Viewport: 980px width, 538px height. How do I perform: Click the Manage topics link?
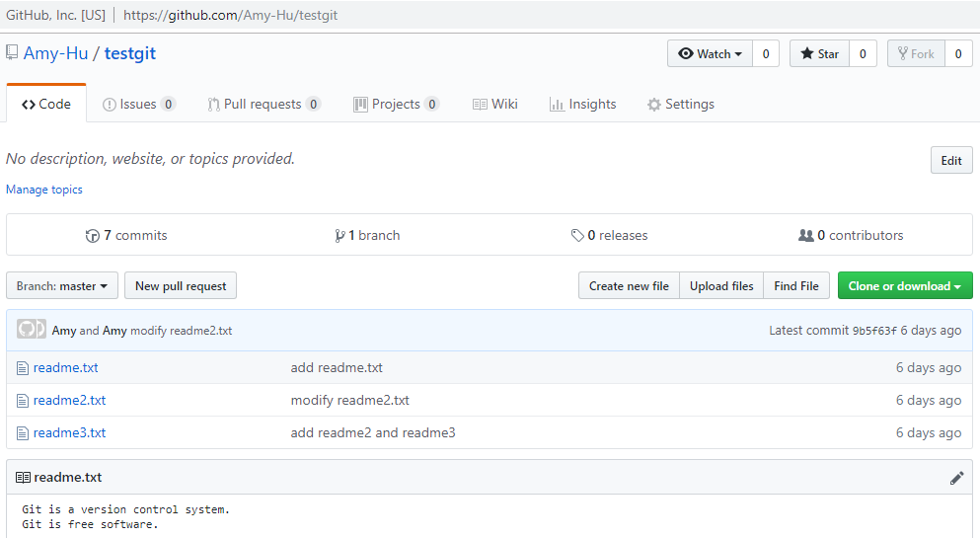pos(44,190)
